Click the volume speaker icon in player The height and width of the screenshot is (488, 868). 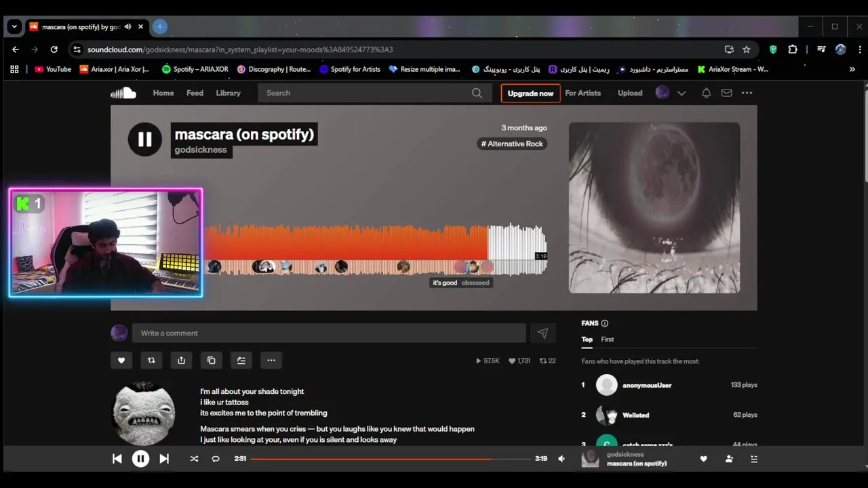coord(561,459)
